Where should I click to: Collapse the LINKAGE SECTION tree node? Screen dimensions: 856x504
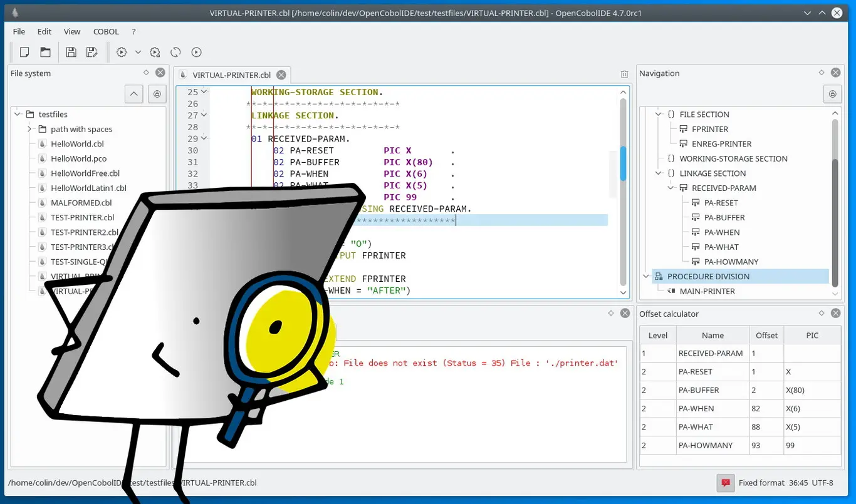tap(657, 173)
